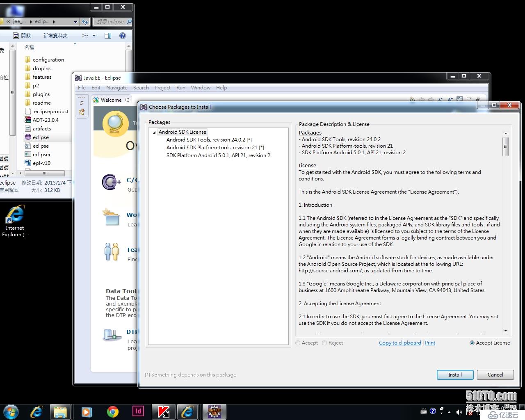
Task: Open the DTP database icon on Welcome page
Action: (112, 335)
